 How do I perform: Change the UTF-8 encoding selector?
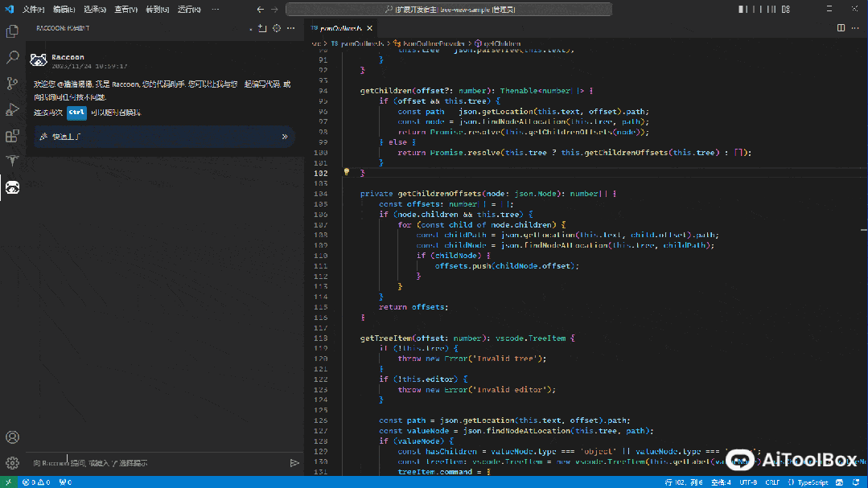pyautogui.click(x=748, y=482)
